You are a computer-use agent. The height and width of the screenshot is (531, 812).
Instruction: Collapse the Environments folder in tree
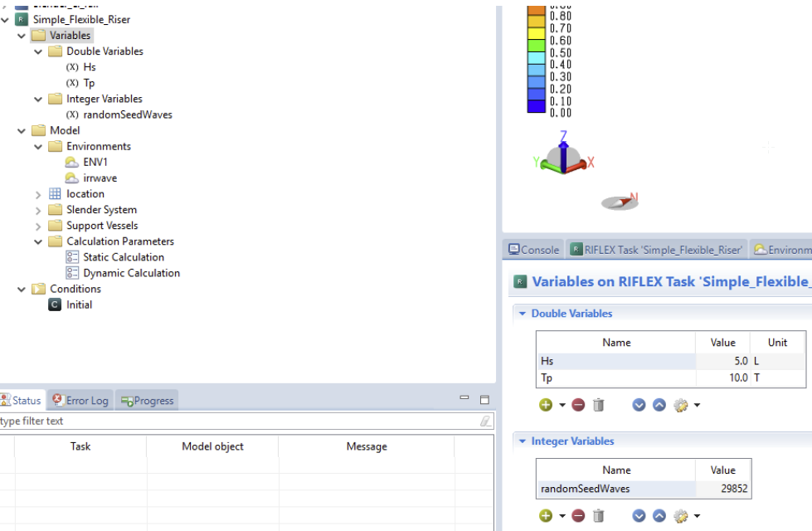click(x=38, y=146)
